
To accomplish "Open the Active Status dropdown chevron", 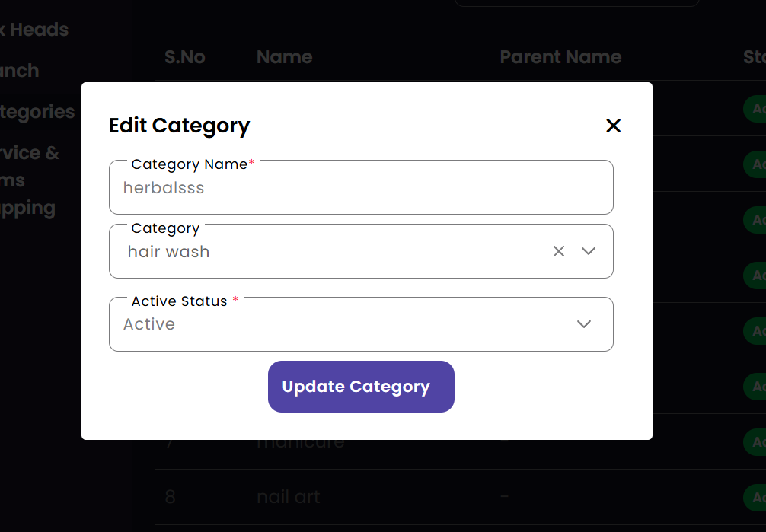I will 584,324.
